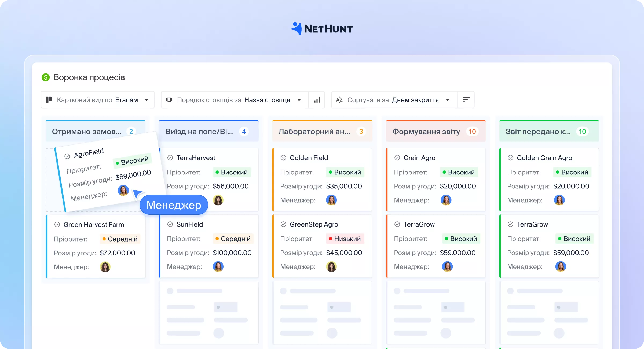Image resolution: width=644 pixels, height=349 pixels.
Task: Click the bar chart statistics icon
Action: [x=317, y=100]
